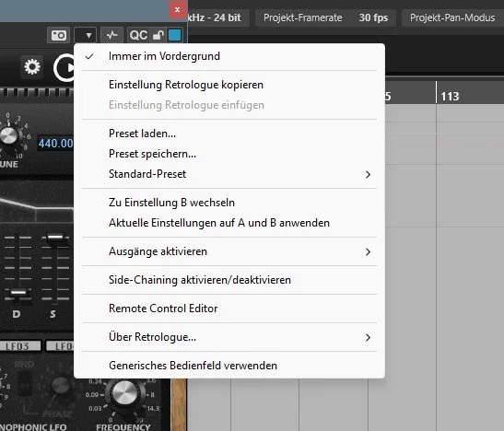Toggle Immer im Vordergrund option

pos(229,56)
